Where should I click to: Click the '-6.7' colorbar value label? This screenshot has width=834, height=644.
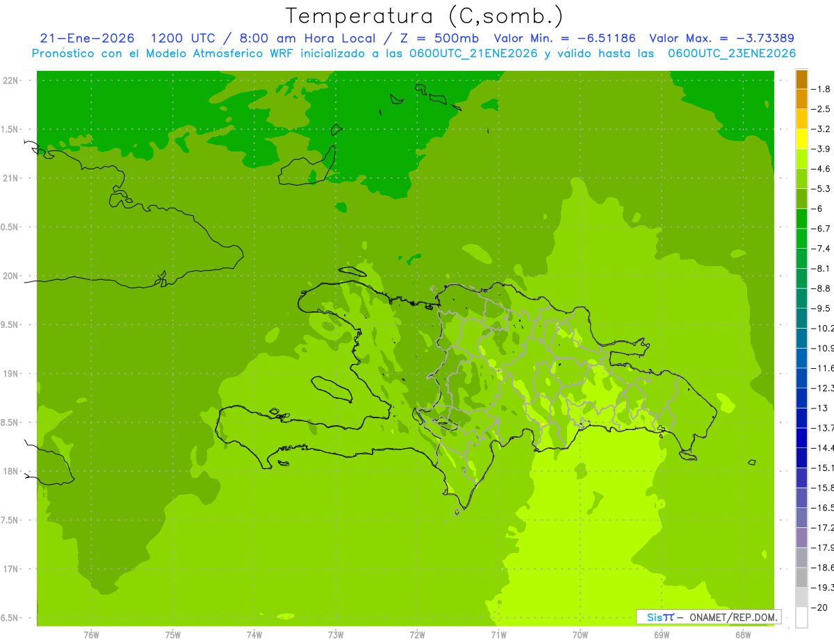(x=821, y=229)
